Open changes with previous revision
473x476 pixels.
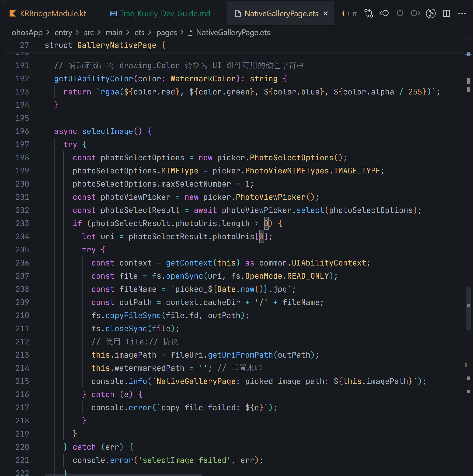(x=384, y=13)
